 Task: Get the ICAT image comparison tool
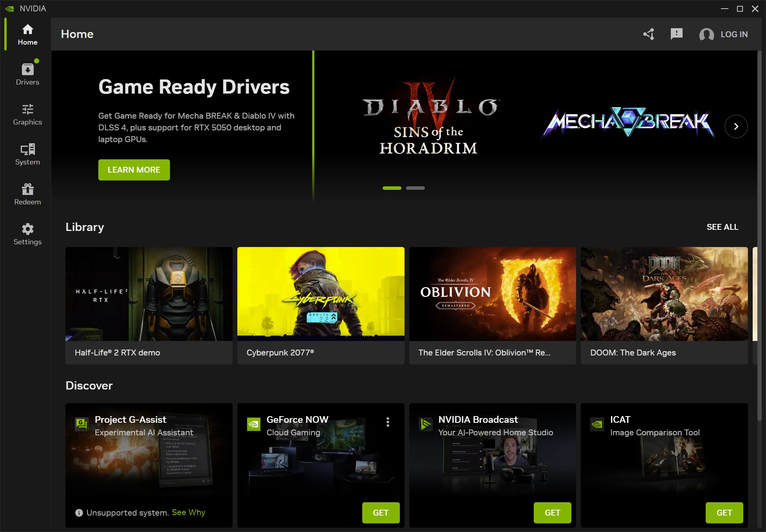[724, 512]
